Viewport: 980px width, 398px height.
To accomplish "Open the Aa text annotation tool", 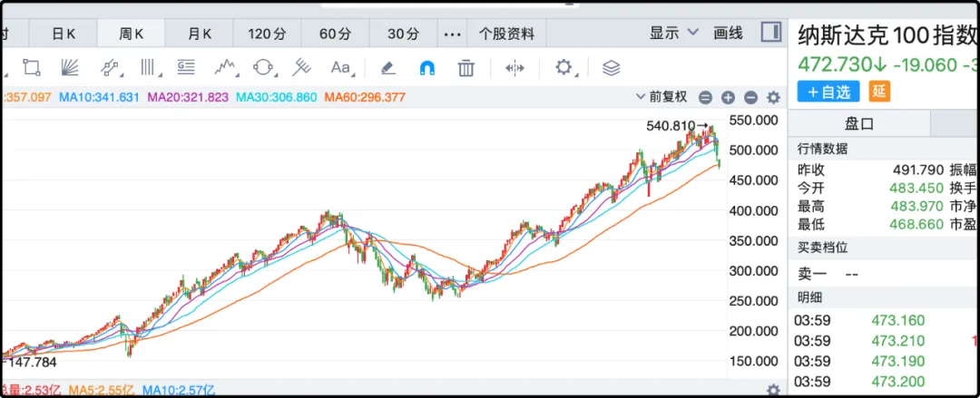I will (x=340, y=67).
